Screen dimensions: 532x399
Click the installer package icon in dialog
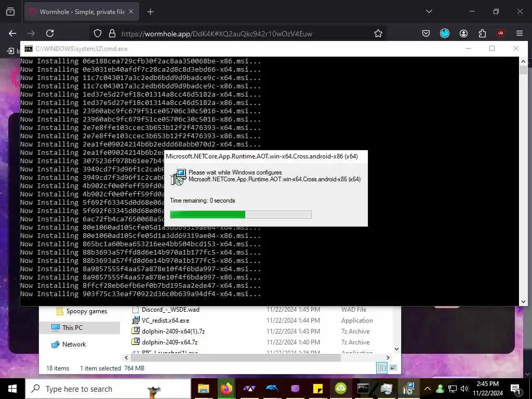pos(179,177)
